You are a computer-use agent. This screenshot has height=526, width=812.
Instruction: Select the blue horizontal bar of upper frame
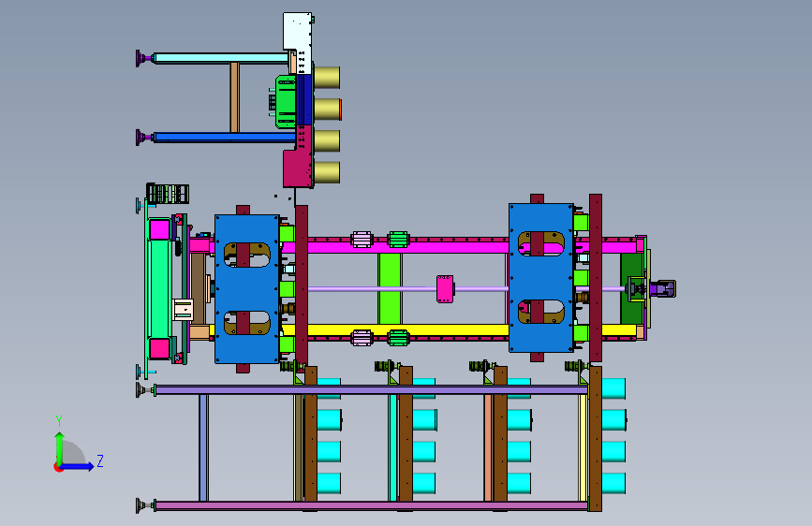[x=225, y=138]
